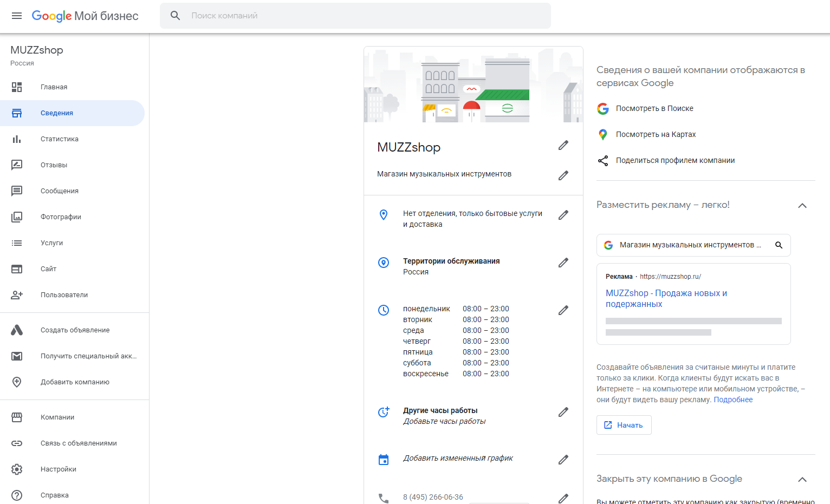This screenshot has width=830, height=504.
Task: Open Статистика section
Action: pyautogui.click(x=72, y=139)
